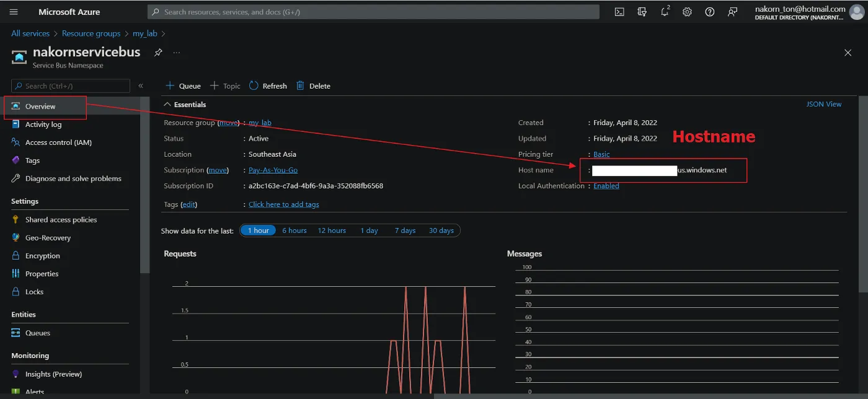Image resolution: width=868 pixels, height=399 pixels.
Task: Select the 1 hour time range
Action: (x=258, y=230)
